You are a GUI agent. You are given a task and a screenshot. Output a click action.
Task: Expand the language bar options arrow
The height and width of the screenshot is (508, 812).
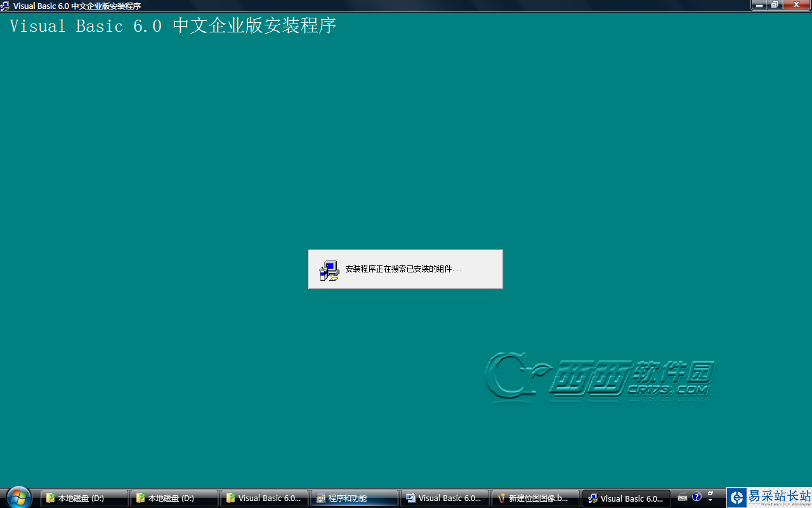pyautogui.click(x=710, y=500)
